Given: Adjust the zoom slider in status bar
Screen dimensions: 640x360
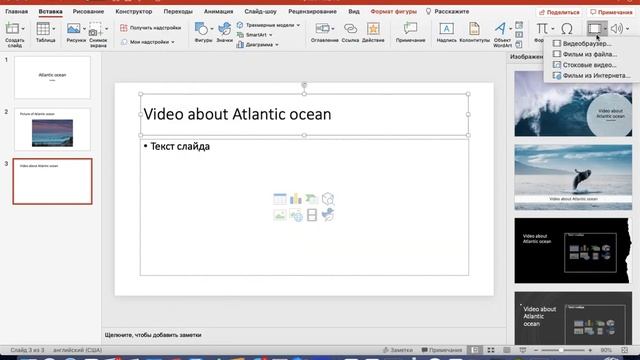Looking at the screenshot, I should (562, 350).
